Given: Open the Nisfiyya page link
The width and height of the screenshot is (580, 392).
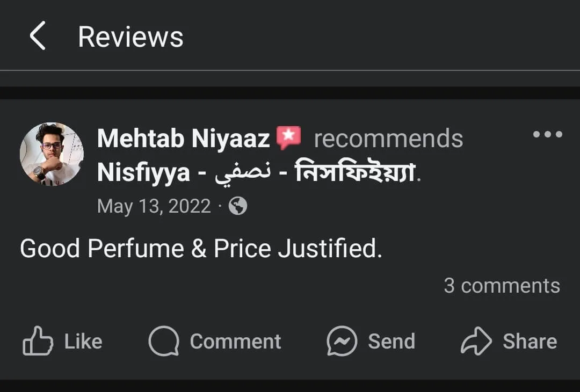Looking at the screenshot, I should [x=143, y=173].
